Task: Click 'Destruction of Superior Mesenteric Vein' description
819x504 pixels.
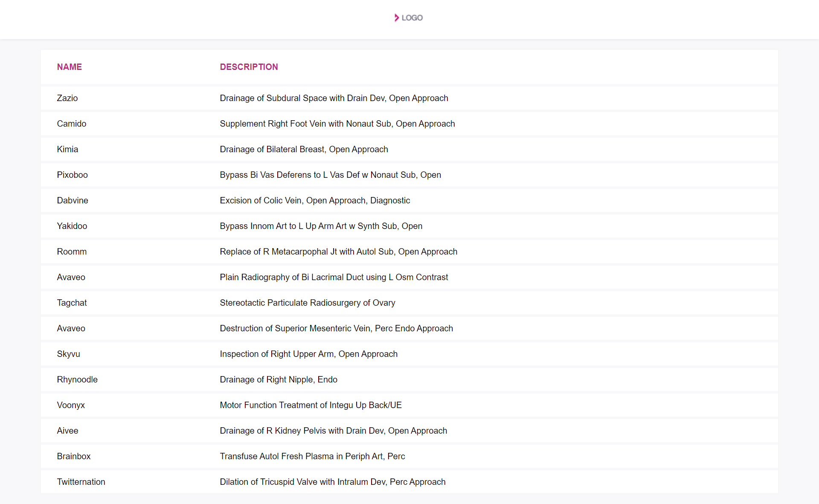Action: (337, 328)
